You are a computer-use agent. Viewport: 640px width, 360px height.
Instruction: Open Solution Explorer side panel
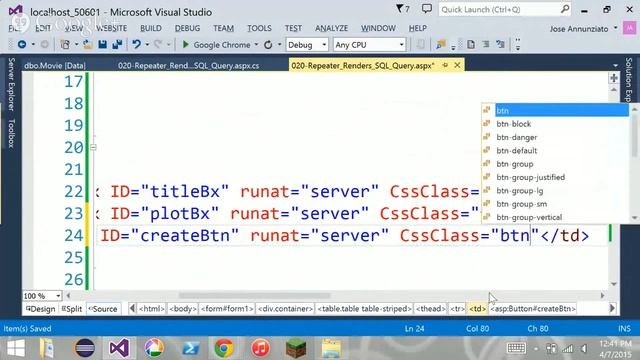(629, 80)
